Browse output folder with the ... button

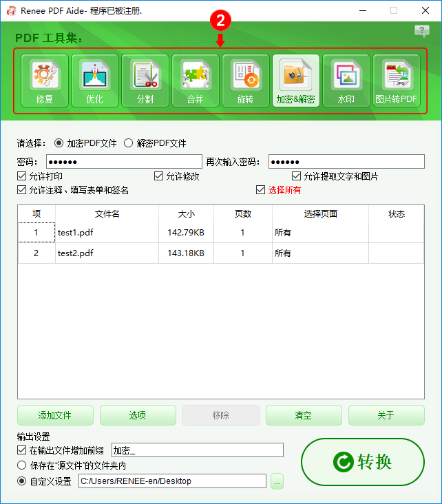coord(277,481)
